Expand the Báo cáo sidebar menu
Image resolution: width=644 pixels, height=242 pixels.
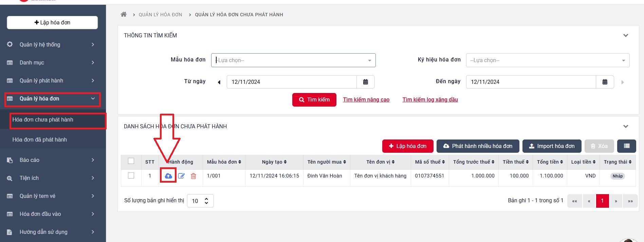click(x=51, y=160)
